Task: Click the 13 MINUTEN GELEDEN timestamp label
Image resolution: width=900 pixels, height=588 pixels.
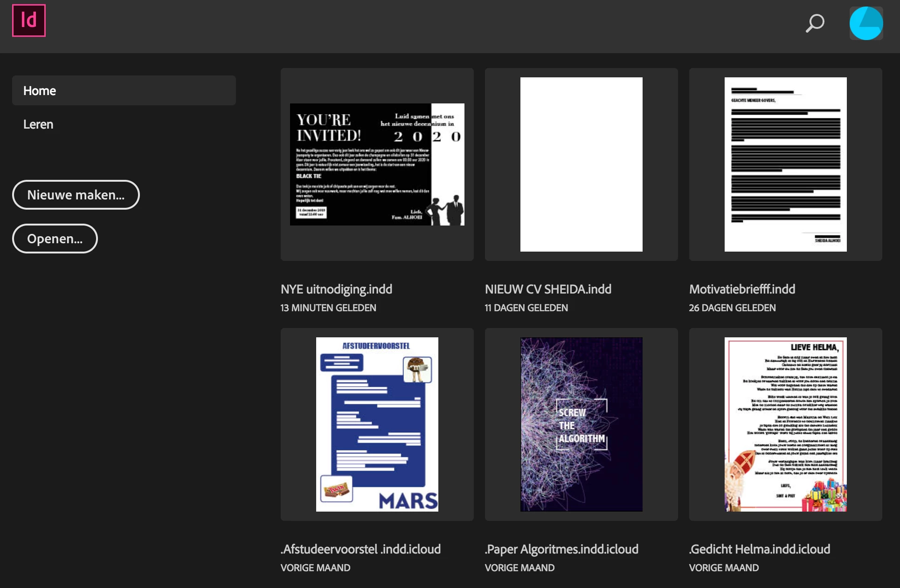Action: 328,308
